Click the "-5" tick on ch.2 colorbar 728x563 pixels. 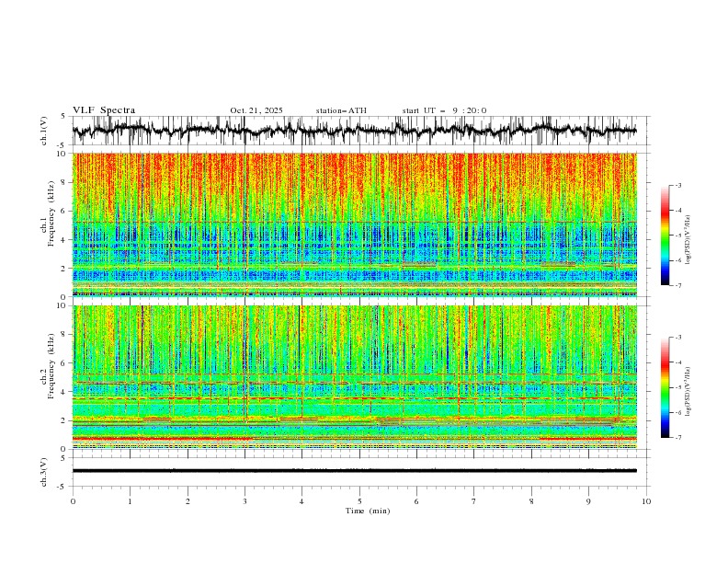click(677, 387)
